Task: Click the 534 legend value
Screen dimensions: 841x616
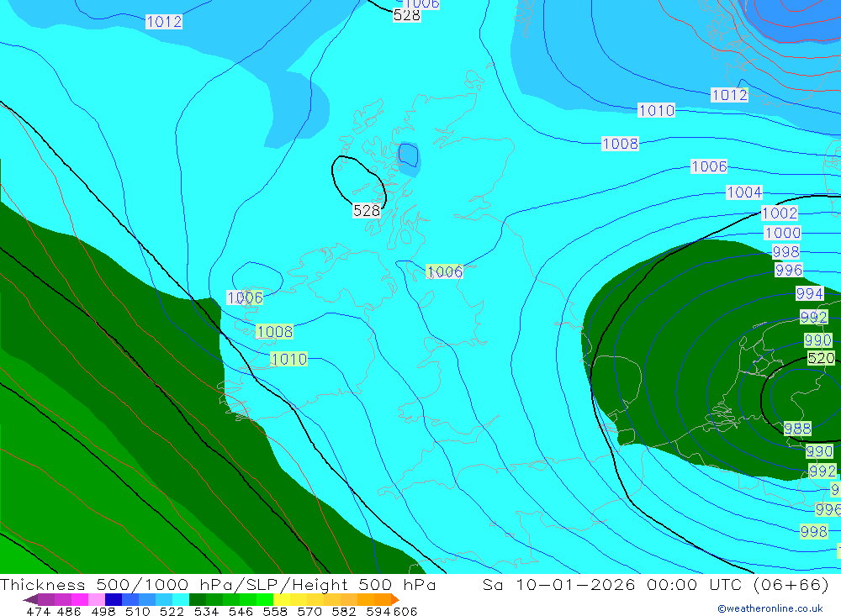Action: pyautogui.click(x=207, y=611)
